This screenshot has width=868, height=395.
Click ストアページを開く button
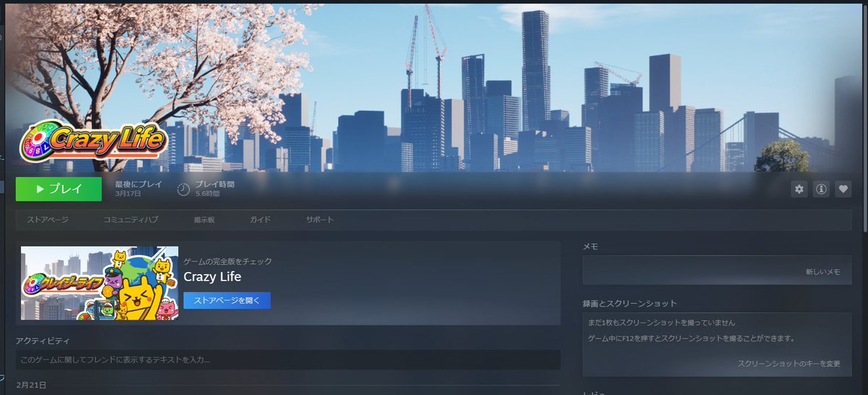227,300
